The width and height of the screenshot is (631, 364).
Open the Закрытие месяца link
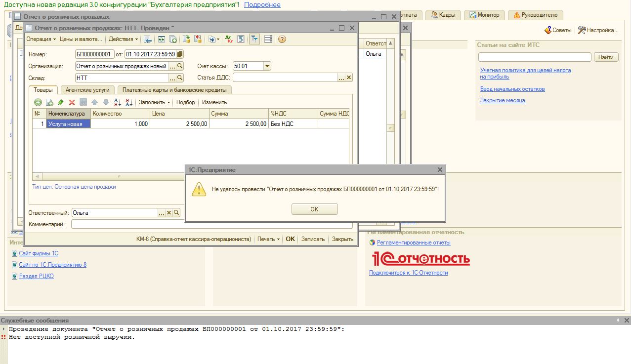[x=503, y=100]
